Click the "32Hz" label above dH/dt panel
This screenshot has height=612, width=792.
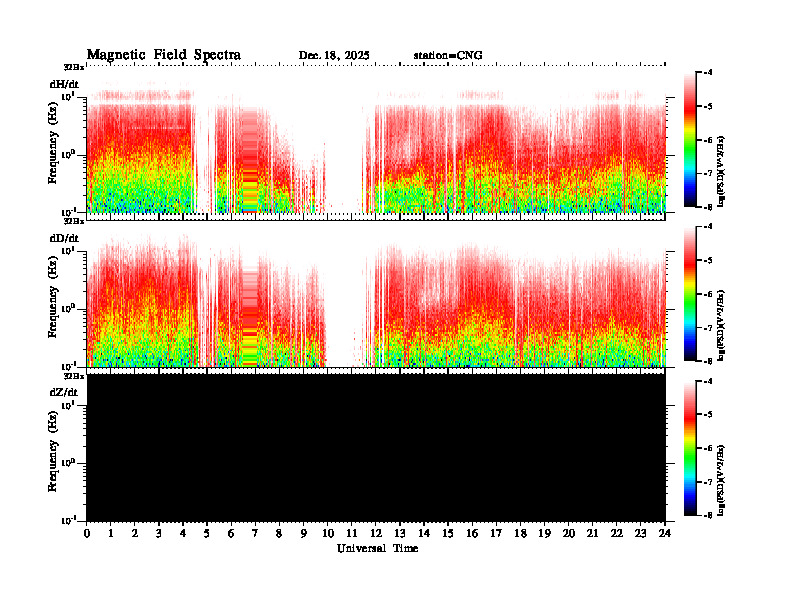(74, 67)
